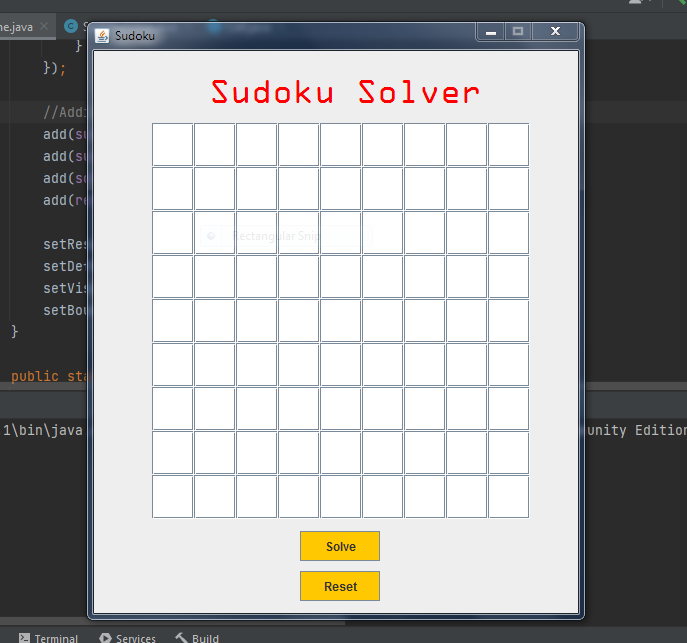
Task: Select bottom-left cell of Sudoku grid
Action: (172, 497)
